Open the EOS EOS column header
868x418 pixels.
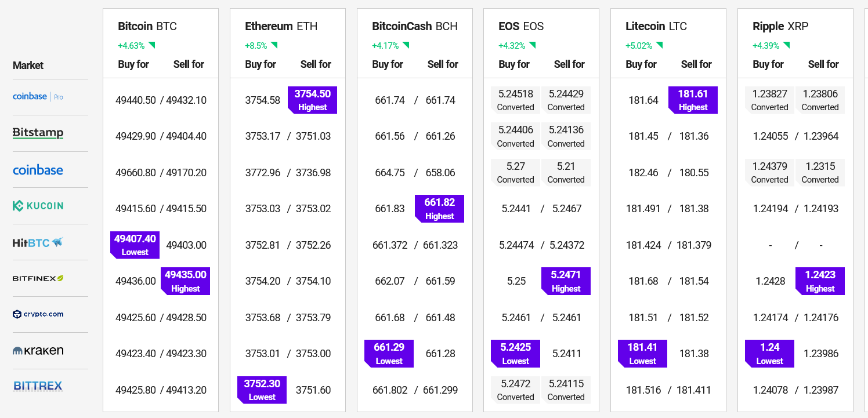tap(521, 26)
